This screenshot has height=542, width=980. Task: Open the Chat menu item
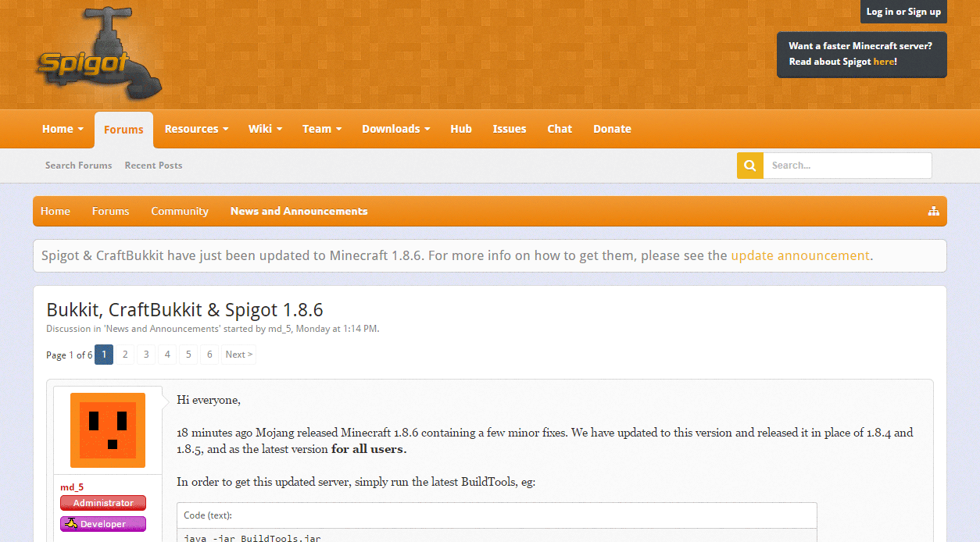[560, 129]
